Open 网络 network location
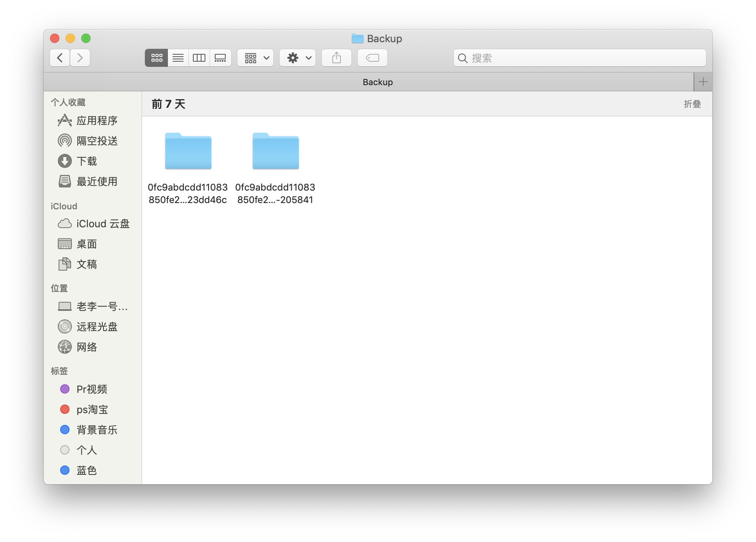The image size is (756, 542). coord(93,347)
